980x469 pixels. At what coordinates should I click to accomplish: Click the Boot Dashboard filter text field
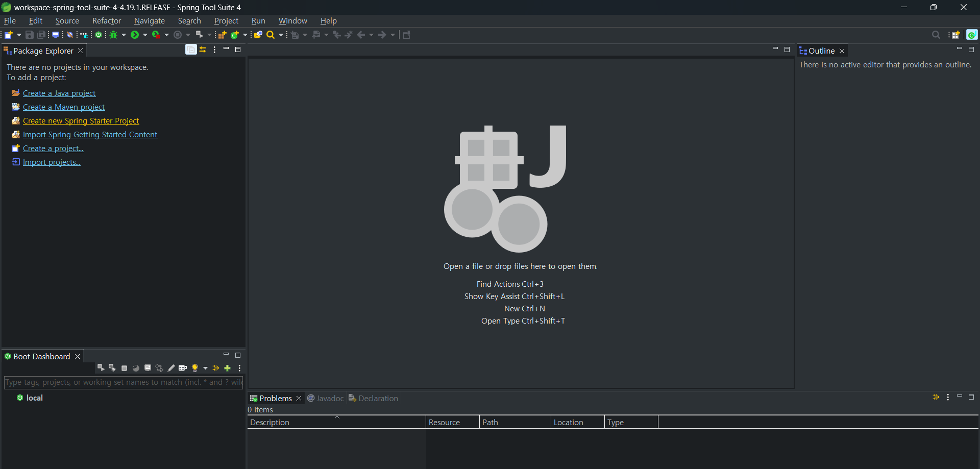coord(124,382)
